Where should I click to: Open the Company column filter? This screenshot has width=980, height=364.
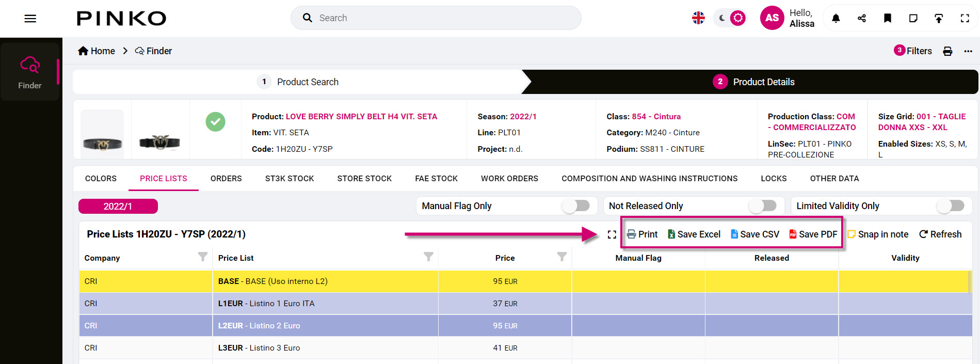point(203,257)
